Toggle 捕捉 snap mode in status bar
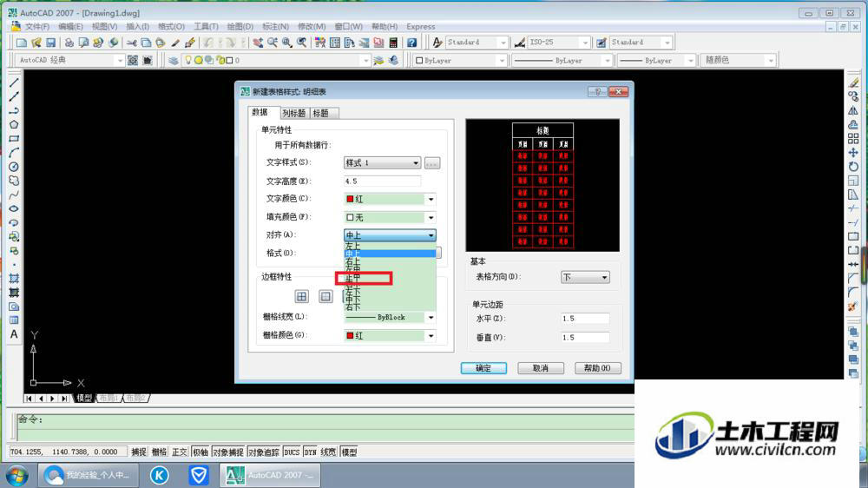868x488 pixels. (138, 452)
